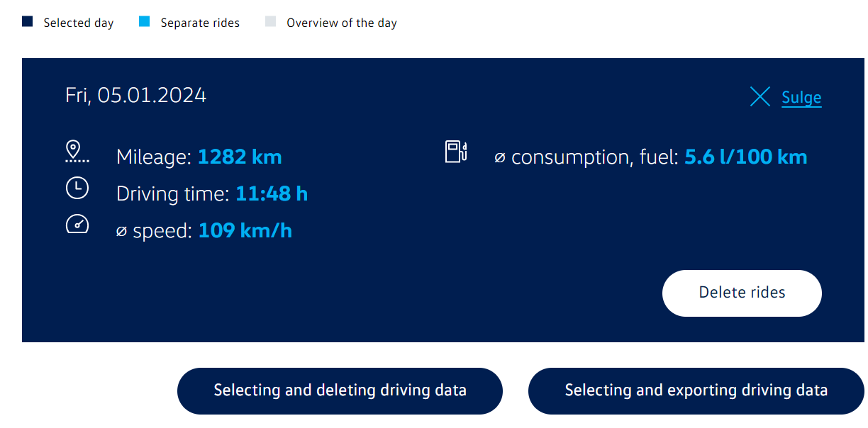
Task: Click the Selected day legend label
Action: pyautogui.click(x=79, y=23)
